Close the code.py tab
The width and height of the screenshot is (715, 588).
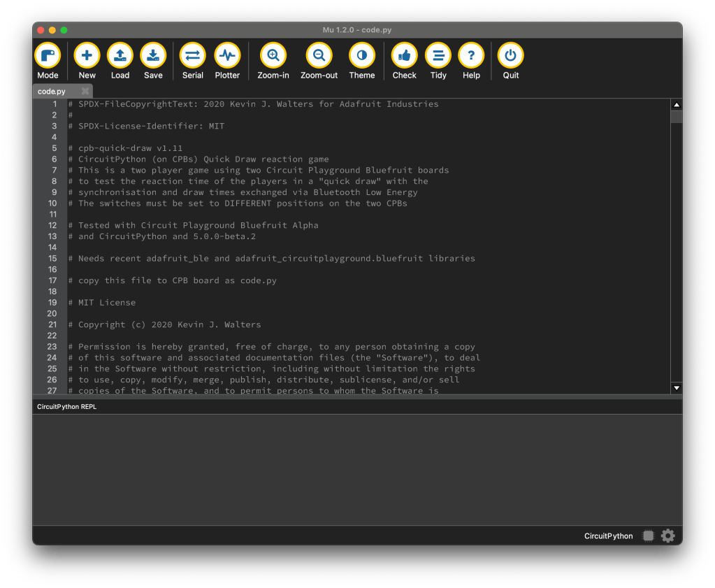[85, 92]
